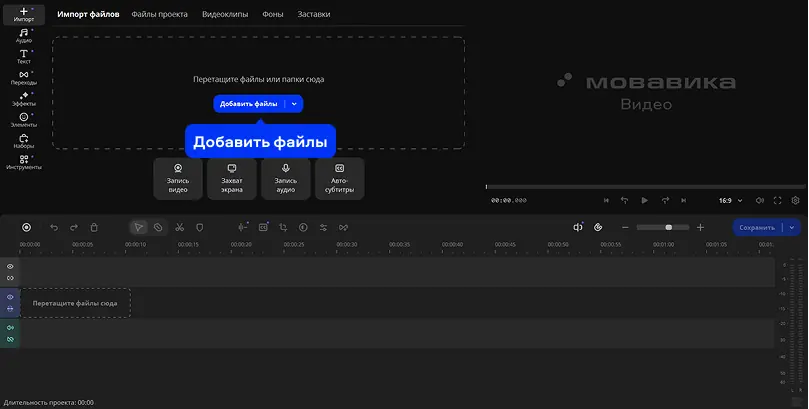
Task: Launch Захват экрана screen capture
Action: coord(232,178)
